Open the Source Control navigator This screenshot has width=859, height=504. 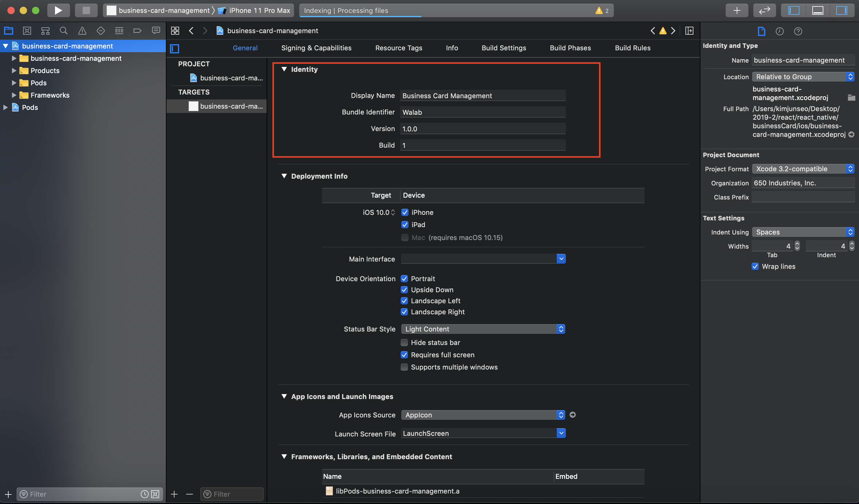pos(27,31)
